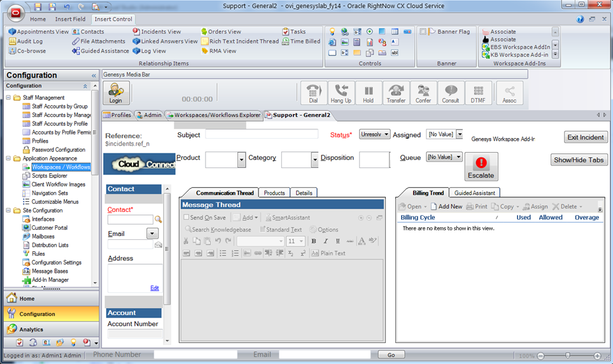Screen dimensions: 613x364
Task: Click the contact search magnifier icon
Action: (x=159, y=220)
